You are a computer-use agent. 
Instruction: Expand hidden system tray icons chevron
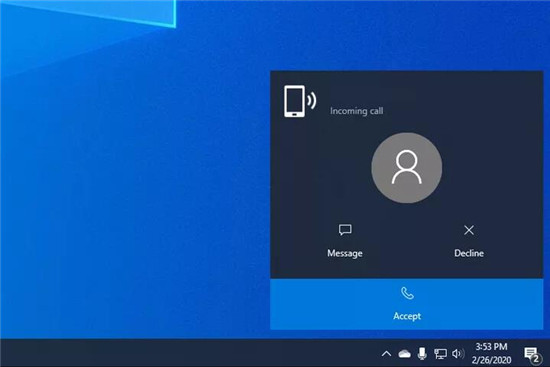tap(386, 354)
